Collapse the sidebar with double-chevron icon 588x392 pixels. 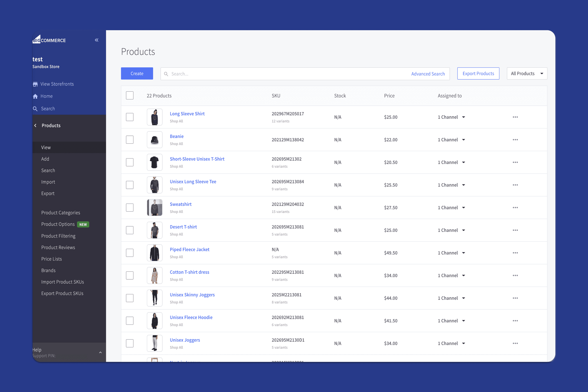coord(97,40)
